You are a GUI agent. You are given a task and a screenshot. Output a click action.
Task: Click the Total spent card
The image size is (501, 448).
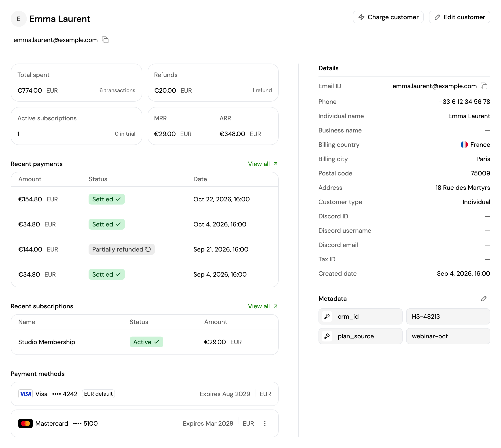click(x=76, y=82)
